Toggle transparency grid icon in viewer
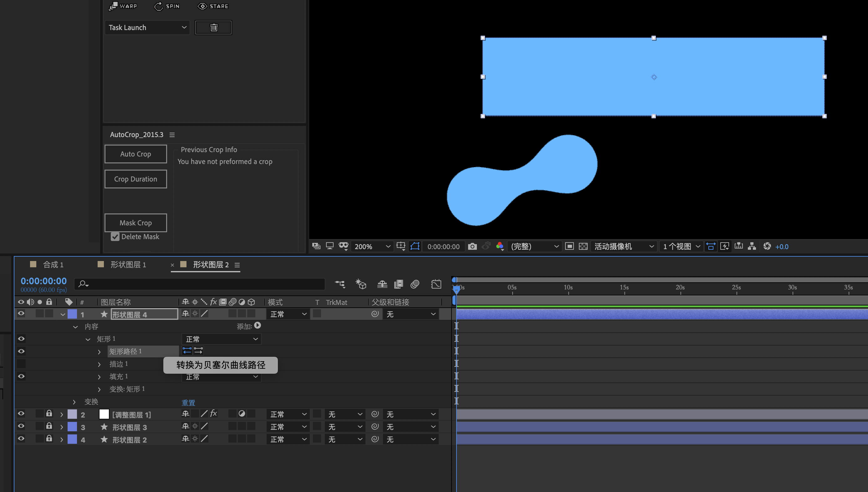Viewport: 868px width, 492px height. click(583, 246)
